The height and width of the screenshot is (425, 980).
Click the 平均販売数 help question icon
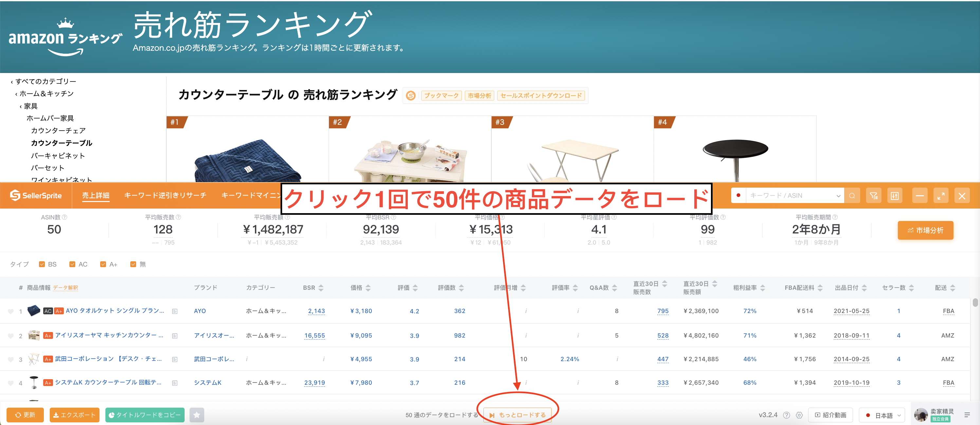pyautogui.click(x=178, y=217)
